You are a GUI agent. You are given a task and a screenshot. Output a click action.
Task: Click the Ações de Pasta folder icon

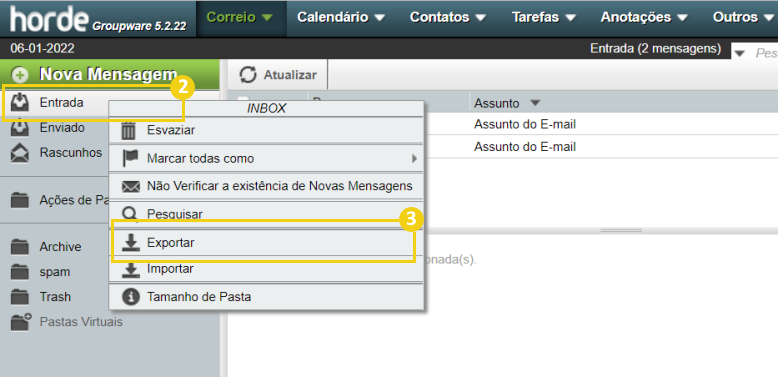coord(20,200)
